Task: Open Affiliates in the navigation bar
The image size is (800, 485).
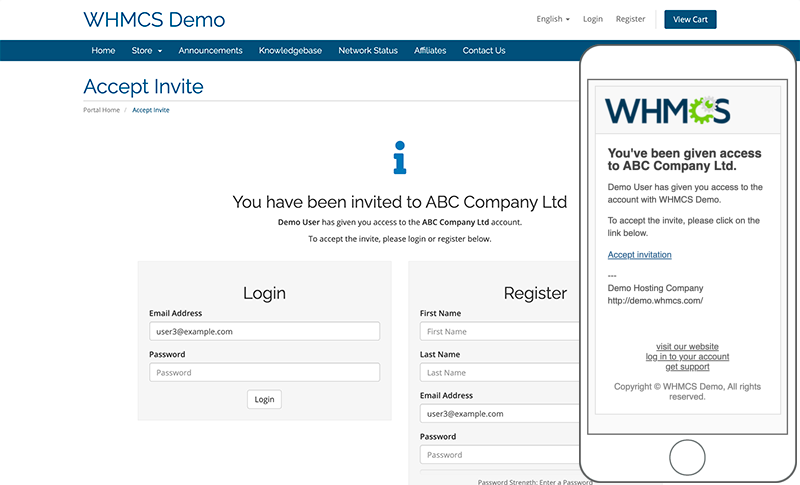Action: click(430, 50)
